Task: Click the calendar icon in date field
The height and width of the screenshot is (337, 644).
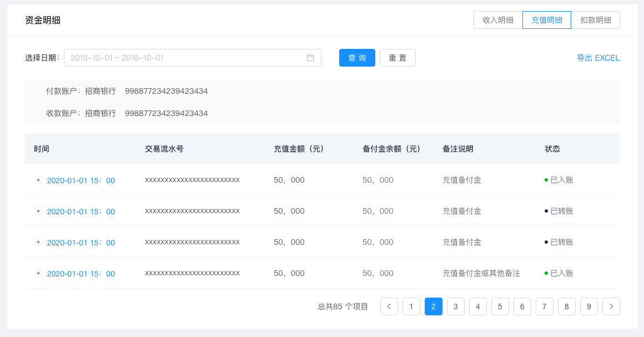Action: [310, 58]
